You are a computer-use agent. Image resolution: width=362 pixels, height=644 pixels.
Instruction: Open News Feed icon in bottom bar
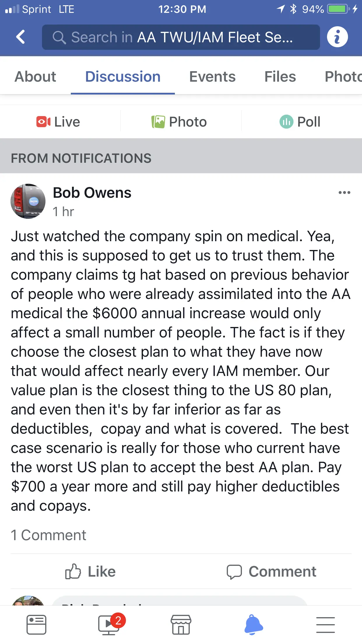coord(36,625)
